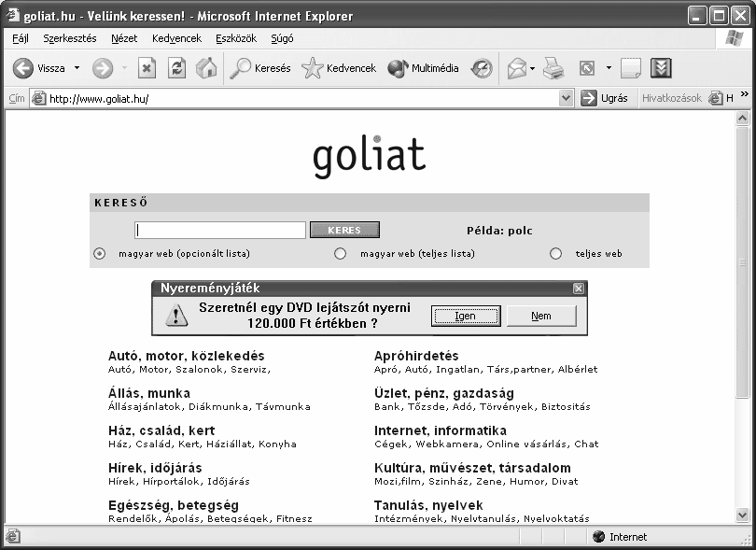Screen dimensions: 756x550
Task: Click the Webkamera sublink
Action: (x=447, y=444)
